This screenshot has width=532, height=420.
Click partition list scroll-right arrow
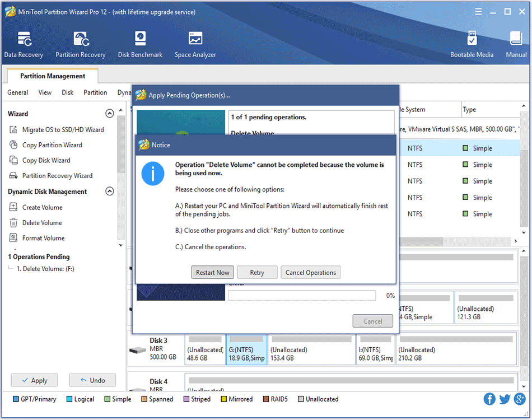coord(516,241)
